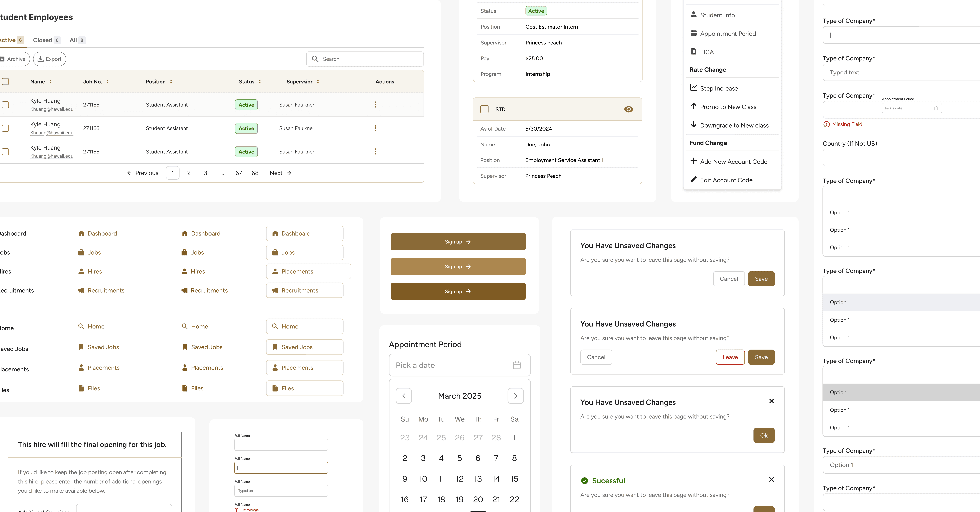Image resolution: width=980 pixels, height=512 pixels.
Task: Click plus icon for Add New Account Code
Action: 693,161
